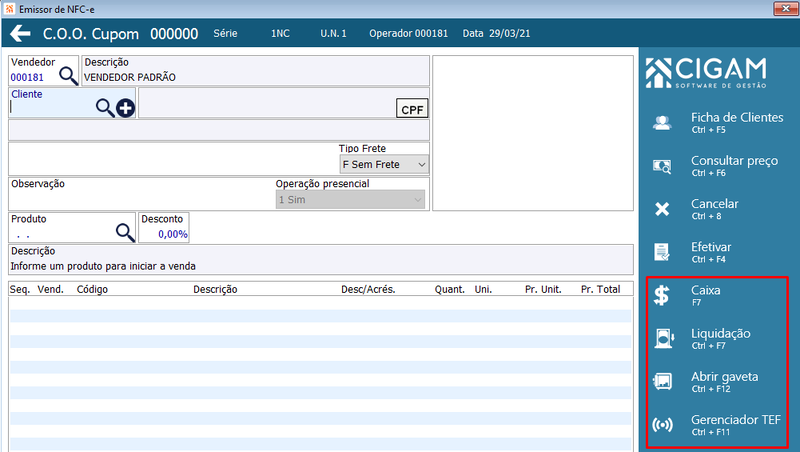Open Consultar preço
Image resolution: width=800 pixels, height=452 pixels.
point(734,166)
